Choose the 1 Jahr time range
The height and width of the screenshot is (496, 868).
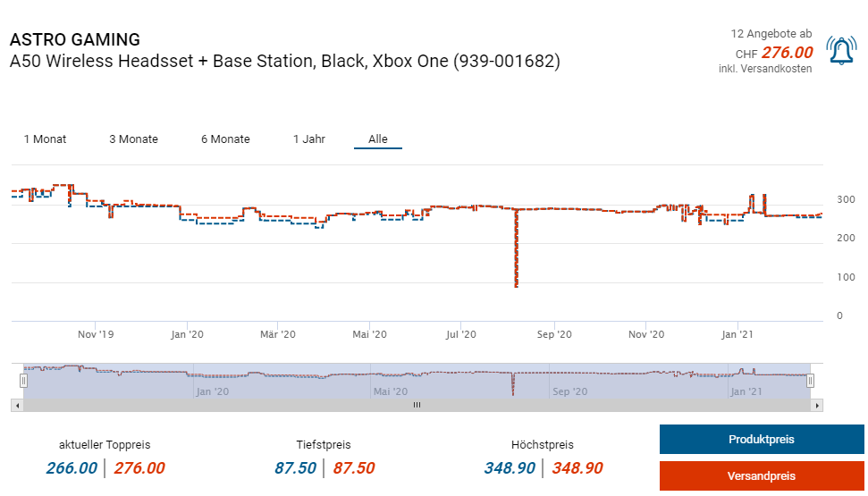(x=309, y=139)
